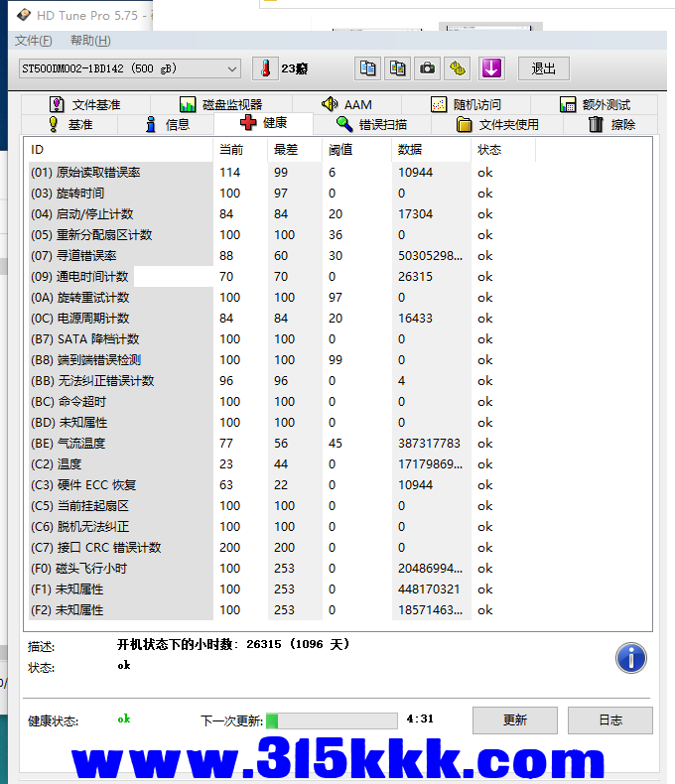This screenshot has height=784, width=675.
Task: Sort by the 最差 column header
Action: [x=295, y=150]
